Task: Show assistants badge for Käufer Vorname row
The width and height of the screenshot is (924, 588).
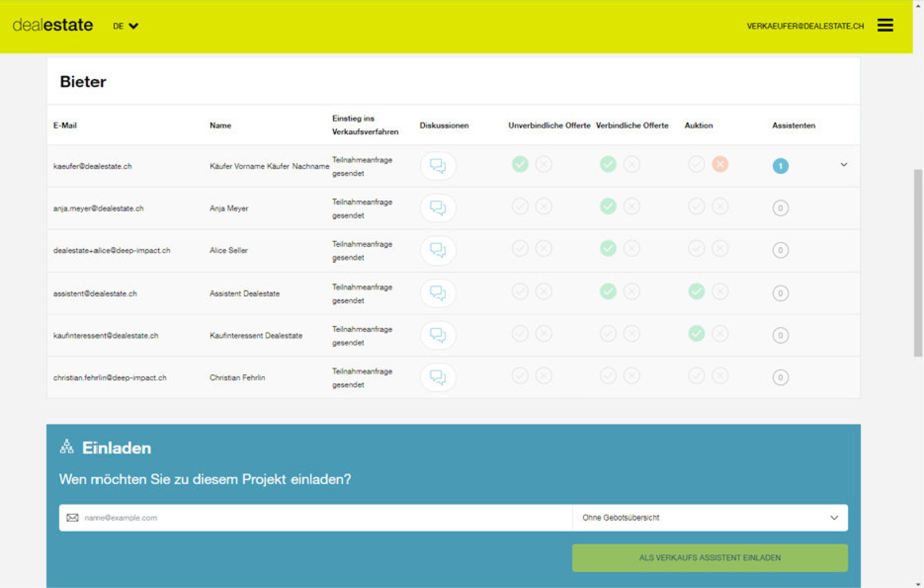Action: click(780, 166)
